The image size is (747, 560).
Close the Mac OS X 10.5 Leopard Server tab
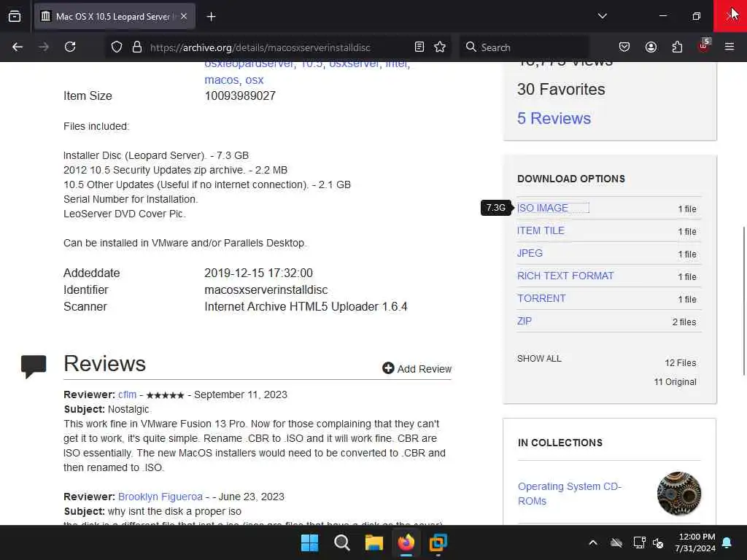[184, 17]
